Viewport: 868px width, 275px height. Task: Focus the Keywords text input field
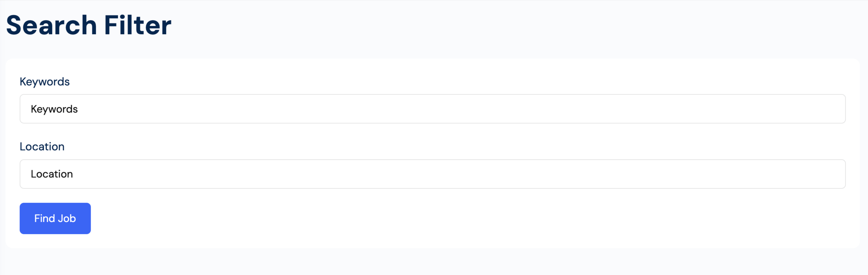[432, 109]
